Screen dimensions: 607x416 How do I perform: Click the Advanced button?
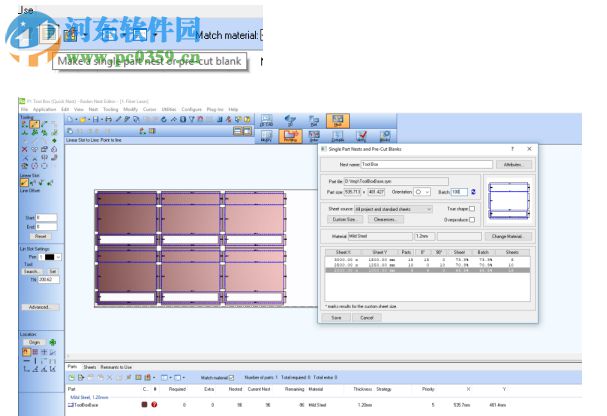point(40,307)
